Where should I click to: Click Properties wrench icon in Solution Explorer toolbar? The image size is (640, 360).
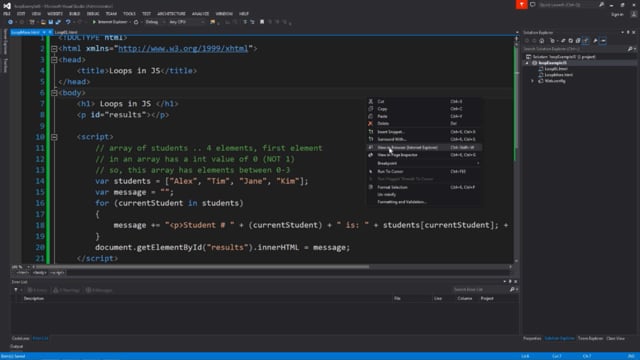click(595, 41)
